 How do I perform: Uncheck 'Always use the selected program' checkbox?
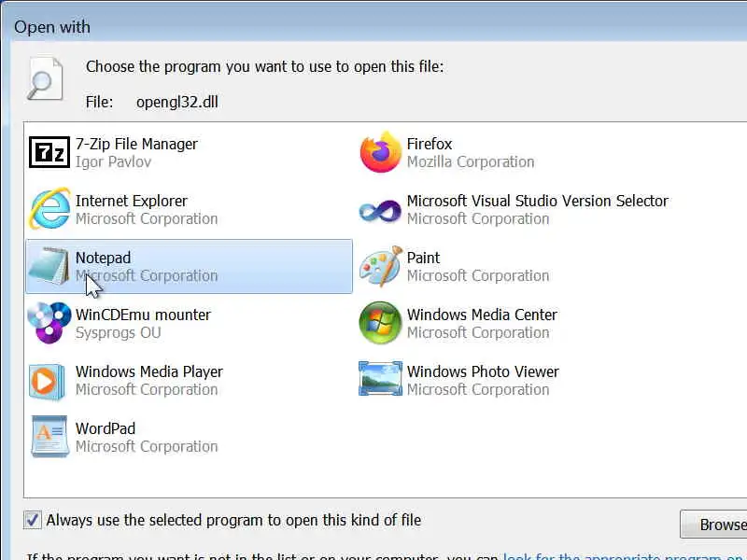tap(33, 520)
